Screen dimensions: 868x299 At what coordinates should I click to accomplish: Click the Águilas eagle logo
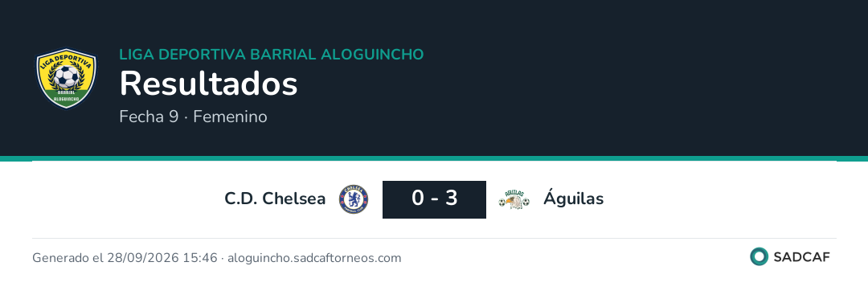(x=514, y=199)
